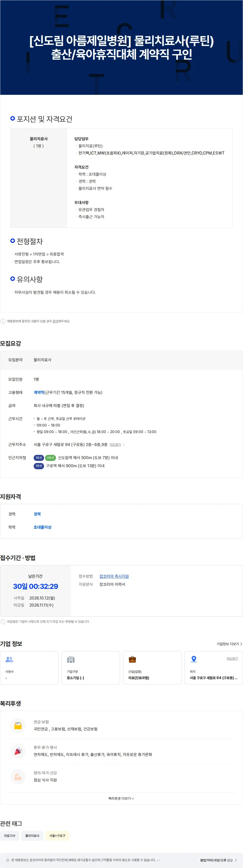Click the blue 초대졸이상 education value
The height and width of the screenshot is (868, 243).
(43, 527)
